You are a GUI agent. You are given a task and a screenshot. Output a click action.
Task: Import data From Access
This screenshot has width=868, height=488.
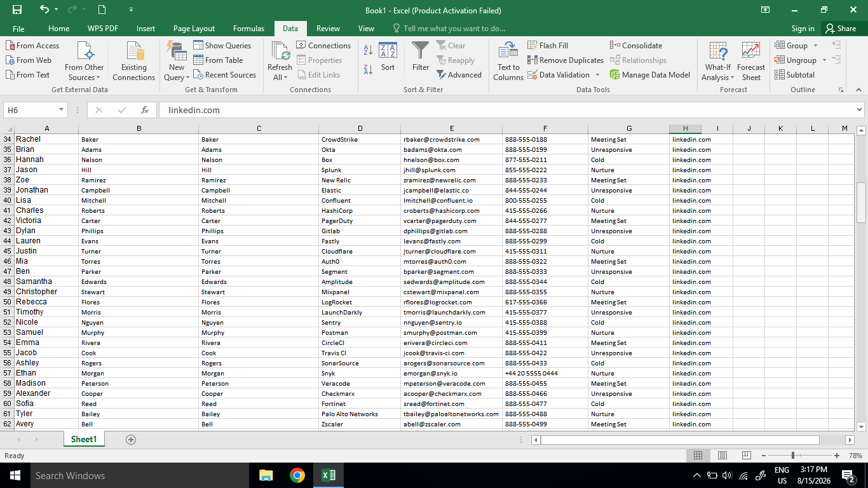click(x=32, y=46)
